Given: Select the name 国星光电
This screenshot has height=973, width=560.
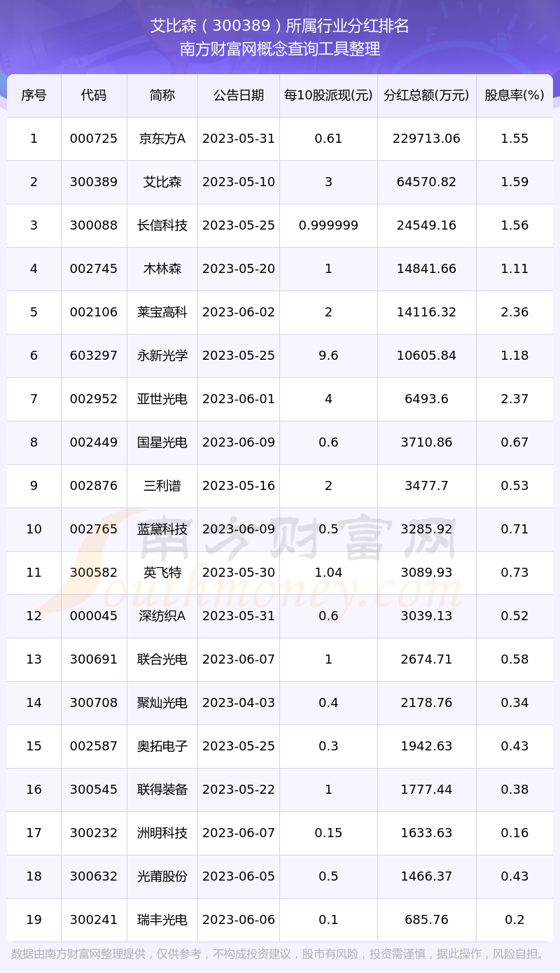Looking at the screenshot, I should pyautogui.click(x=162, y=442).
